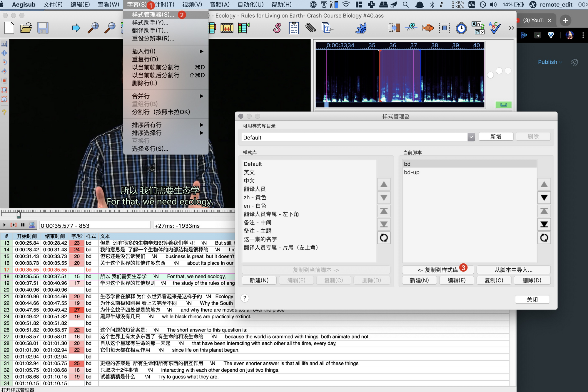Expand the toolbar overflow chevron
The width and height of the screenshot is (588, 392).
click(511, 28)
